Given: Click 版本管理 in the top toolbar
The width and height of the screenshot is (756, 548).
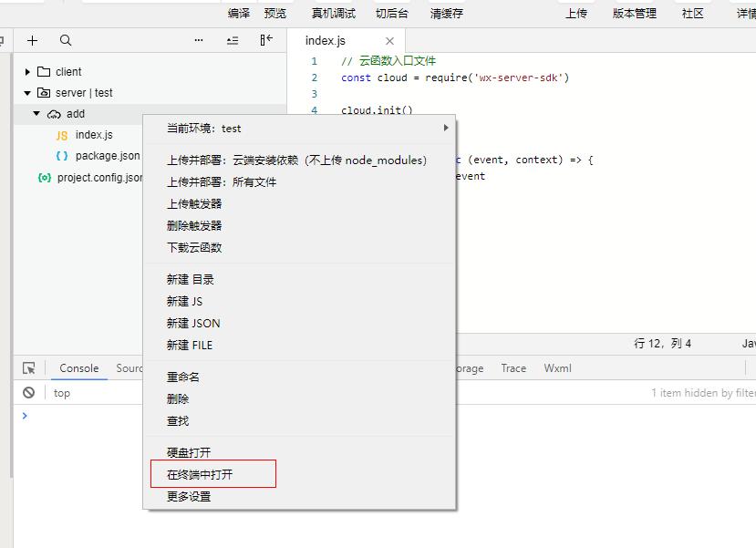Looking at the screenshot, I should pos(634,14).
